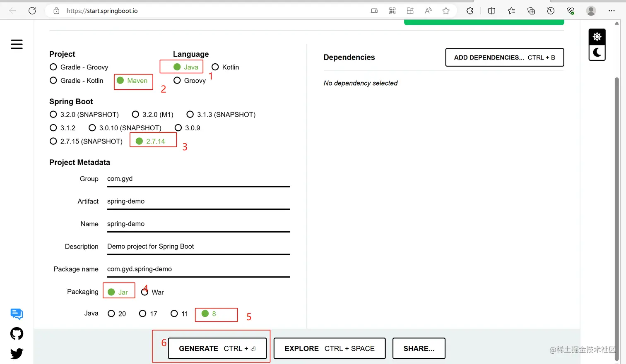
Task: Edit the Description field
Action: pos(198,247)
